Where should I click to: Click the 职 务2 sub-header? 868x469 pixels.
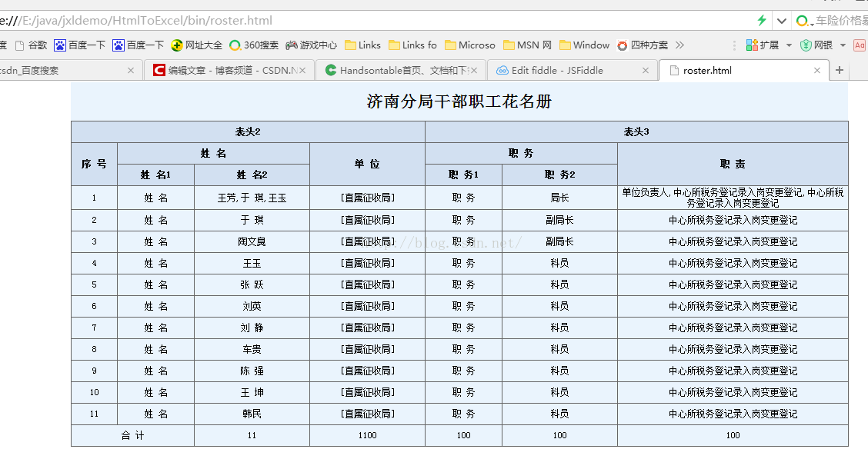pos(559,175)
